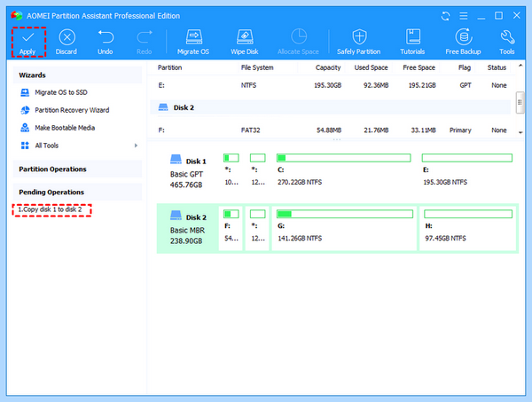Click the 195.30GB capacity cell
The height and width of the screenshot is (402, 532).
[x=327, y=85]
